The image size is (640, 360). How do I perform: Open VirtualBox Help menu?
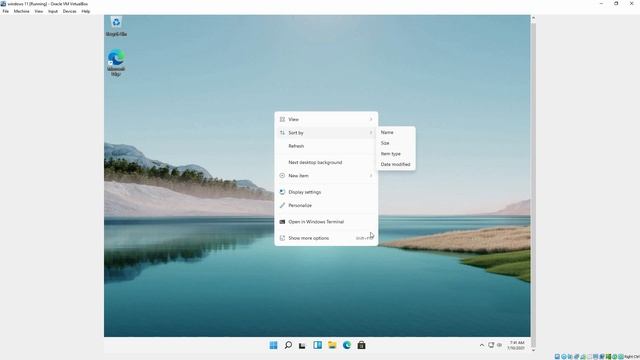(x=86, y=11)
